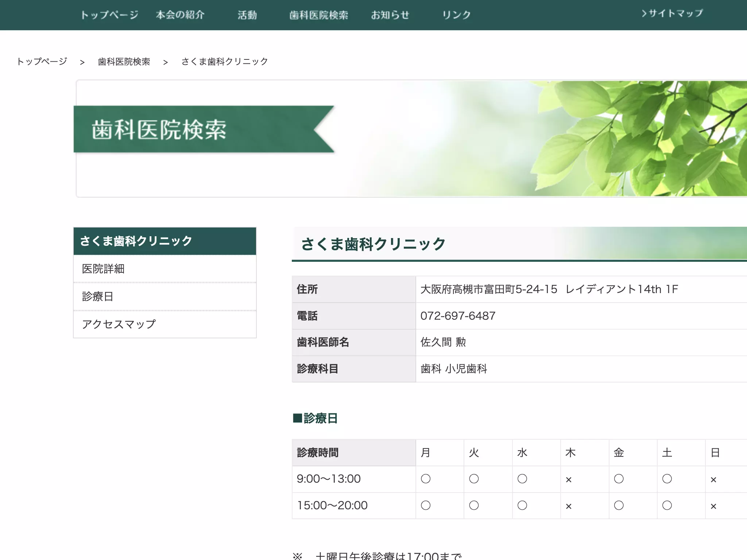Click the 日 × mark in 15:00～20:00 row
The height and width of the screenshot is (560, 747).
(714, 506)
